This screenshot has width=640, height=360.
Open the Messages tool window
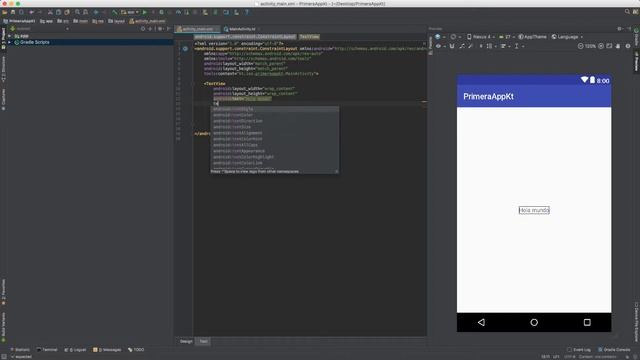[107, 350]
